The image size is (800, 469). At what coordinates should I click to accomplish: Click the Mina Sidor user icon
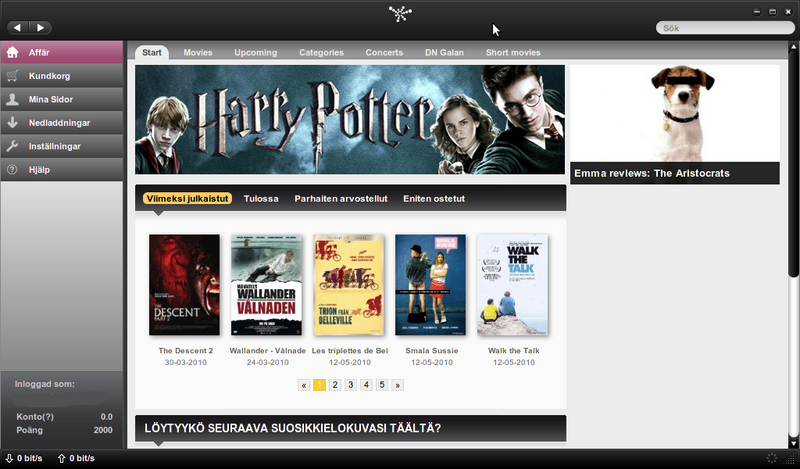click(13, 99)
